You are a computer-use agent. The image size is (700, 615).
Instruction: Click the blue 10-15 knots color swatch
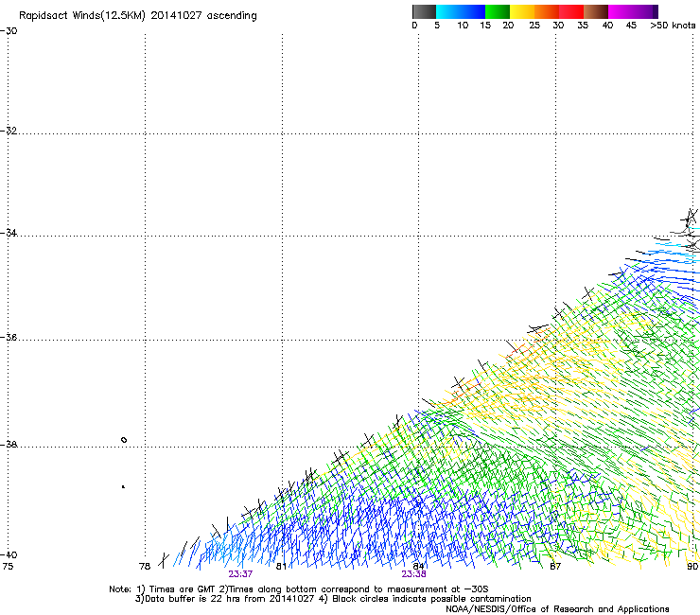(473, 11)
